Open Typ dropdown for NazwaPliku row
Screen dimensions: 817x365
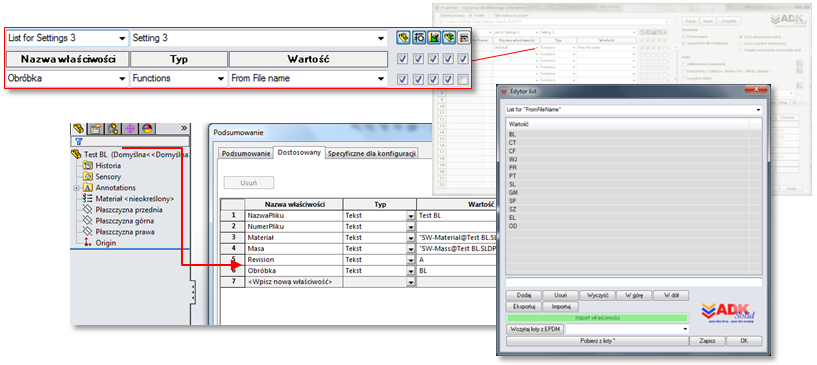tap(411, 215)
